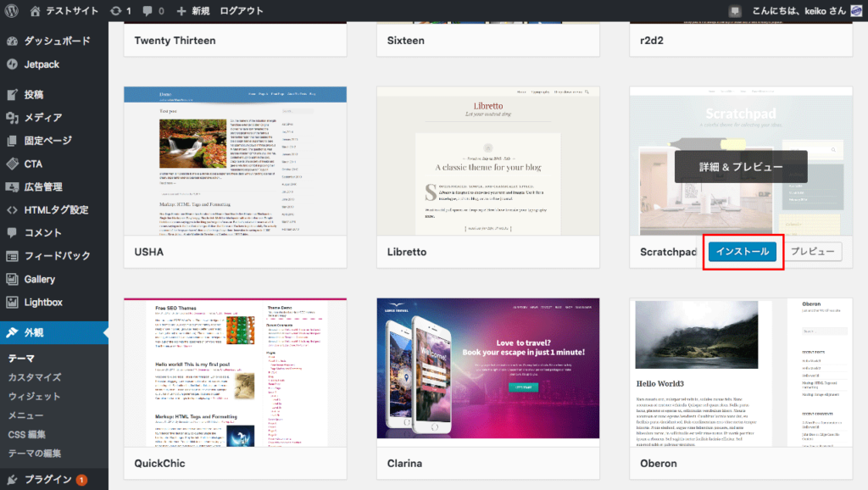Click the CTA diamond icon
Image resolution: width=868 pixels, height=490 pixels.
tap(12, 164)
